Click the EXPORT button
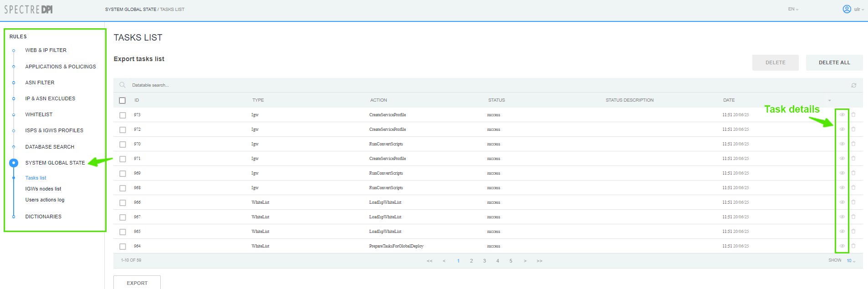The image size is (868, 289). coord(137,283)
